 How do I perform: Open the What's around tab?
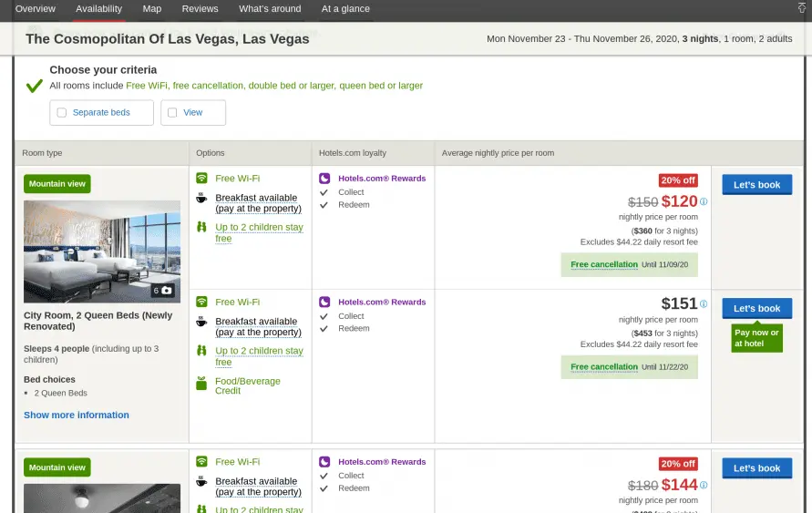[x=270, y=9]
